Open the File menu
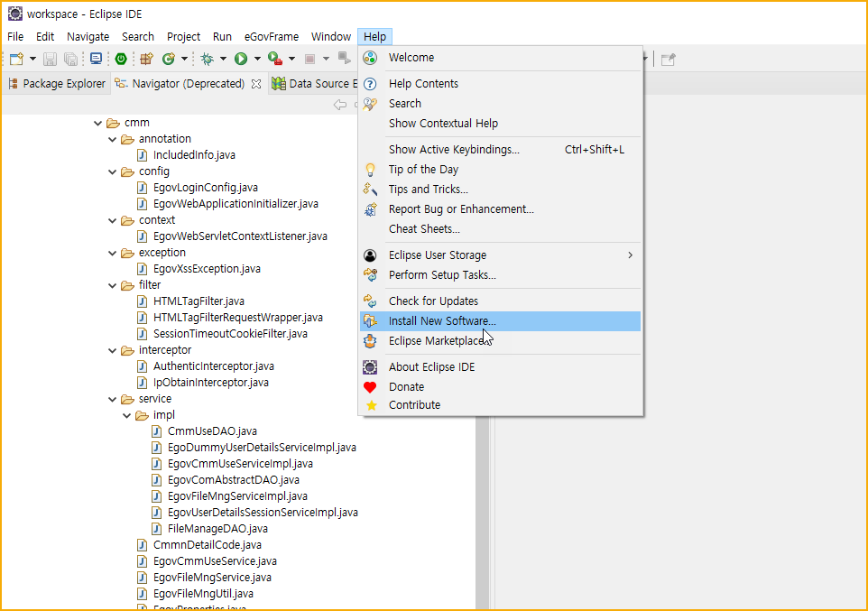 point(15,37)
